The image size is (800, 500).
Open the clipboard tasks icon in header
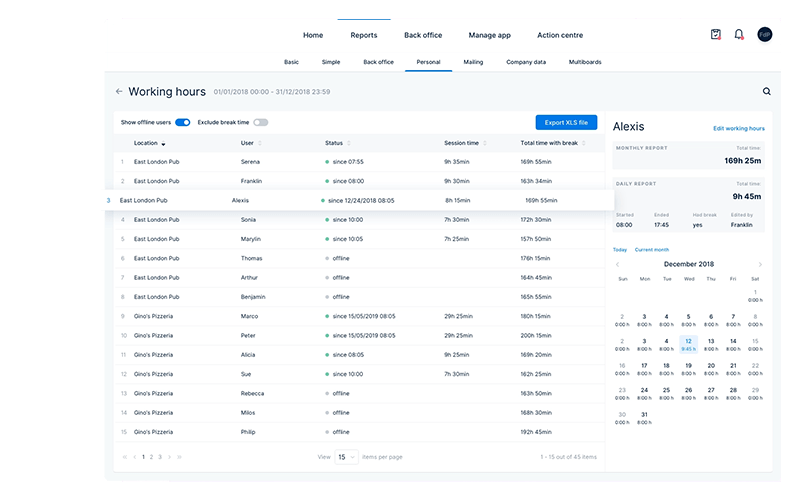(x=715, y=35)
